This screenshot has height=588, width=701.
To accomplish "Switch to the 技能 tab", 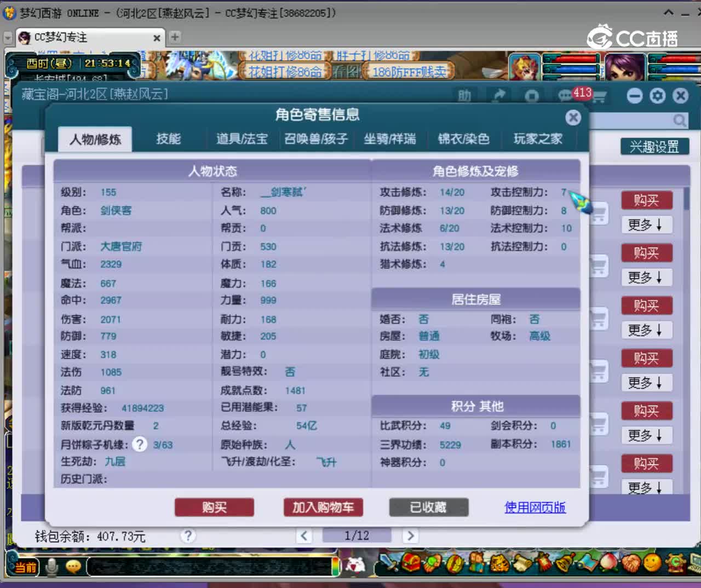I will [x=168, y=139].
